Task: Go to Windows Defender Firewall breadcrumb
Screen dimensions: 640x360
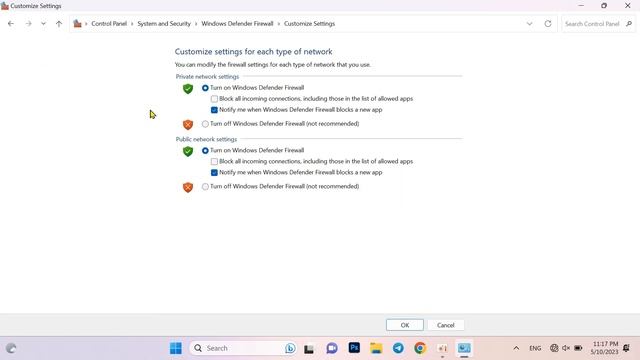Action: [x=237, y=24]
